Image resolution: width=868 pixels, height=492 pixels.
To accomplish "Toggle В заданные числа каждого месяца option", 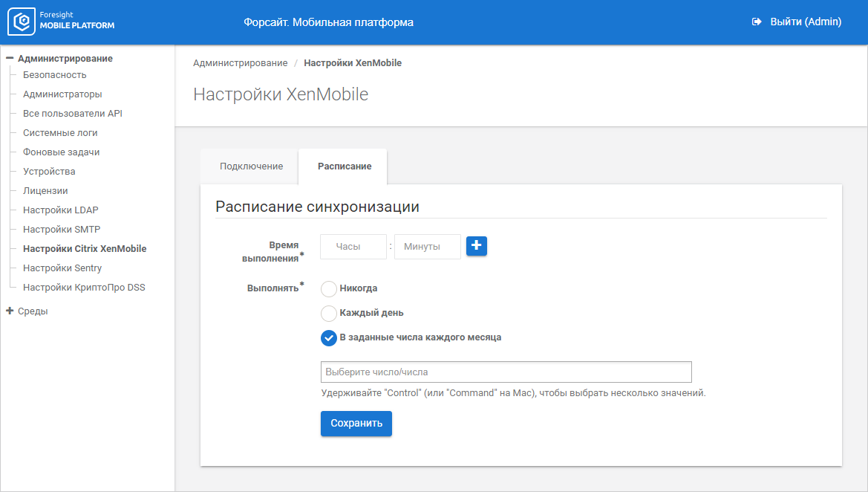I will pos(329,337).
